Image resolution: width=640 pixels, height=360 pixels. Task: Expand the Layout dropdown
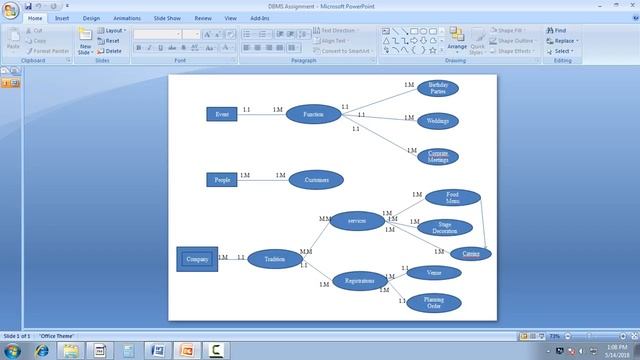point(112,31)
